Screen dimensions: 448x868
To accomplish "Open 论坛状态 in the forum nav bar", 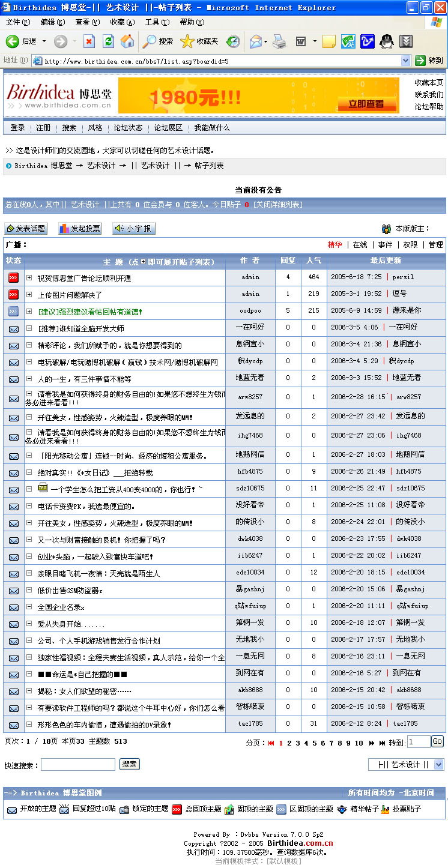I will 129,128.
